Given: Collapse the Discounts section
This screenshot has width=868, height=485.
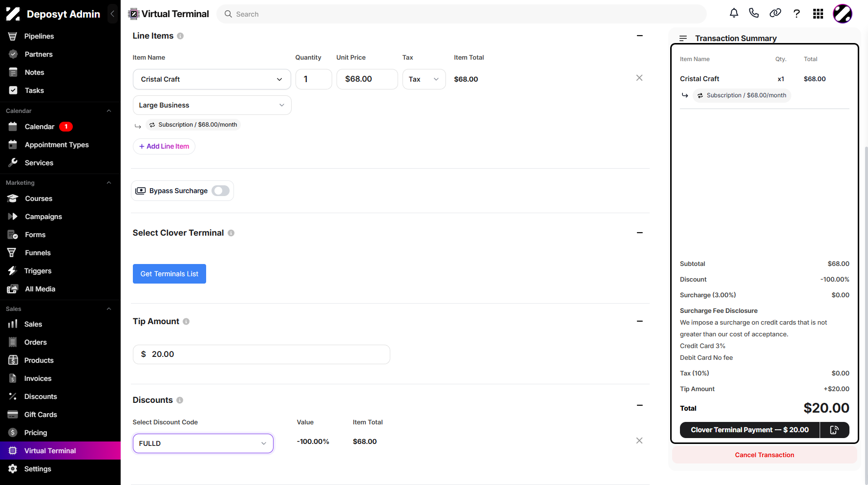Looking at the screenshot, I should (640, 405).
